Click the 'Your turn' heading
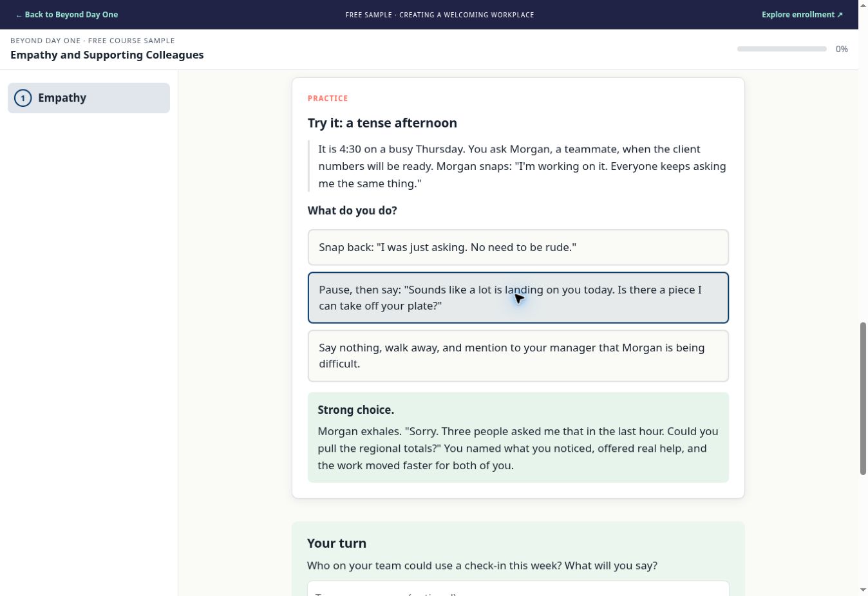This screenshot has height=596, width=868. click(x=337, y=543)
